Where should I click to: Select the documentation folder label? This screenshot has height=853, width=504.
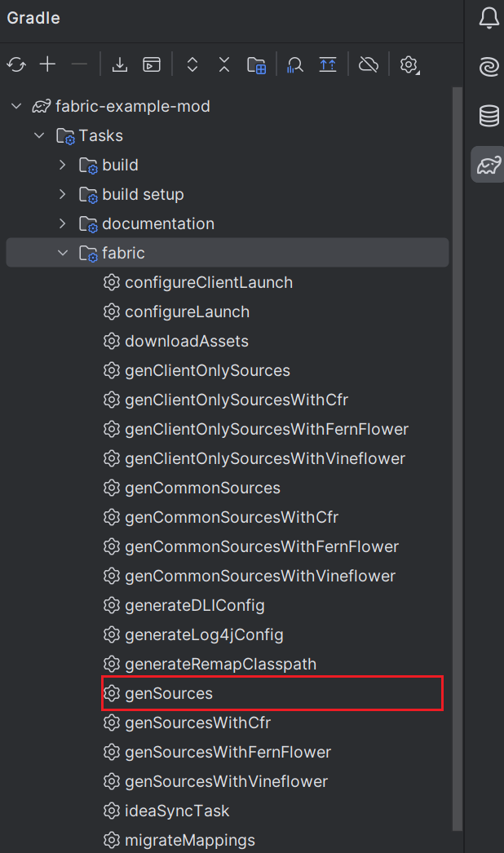(x=158, y=223)
